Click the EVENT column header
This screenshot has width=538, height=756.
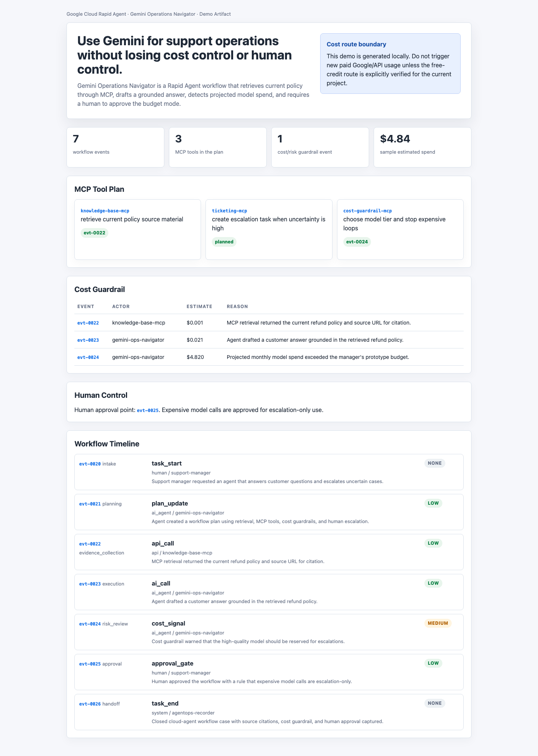click(x=86, y=307)
